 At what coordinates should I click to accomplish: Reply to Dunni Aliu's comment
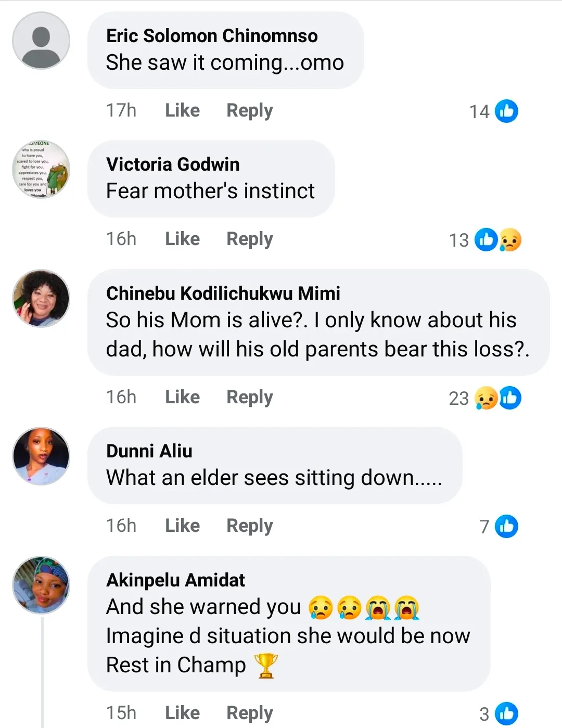[x=249, y=526]
